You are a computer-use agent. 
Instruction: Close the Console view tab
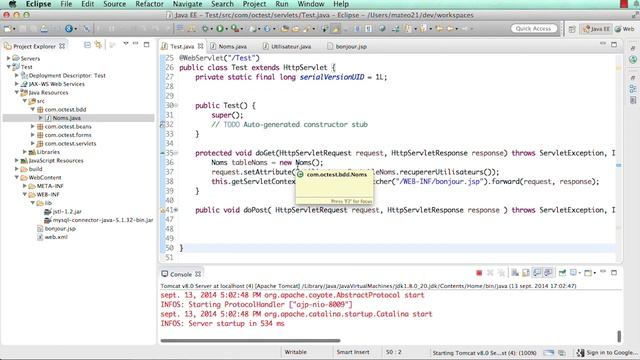click(x=198, y=274)
